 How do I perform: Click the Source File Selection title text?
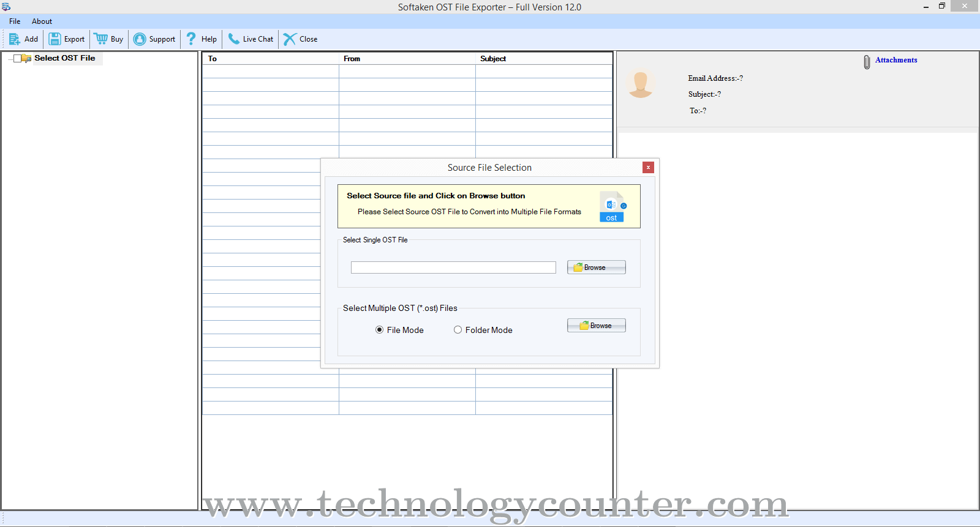click(489, 168)
